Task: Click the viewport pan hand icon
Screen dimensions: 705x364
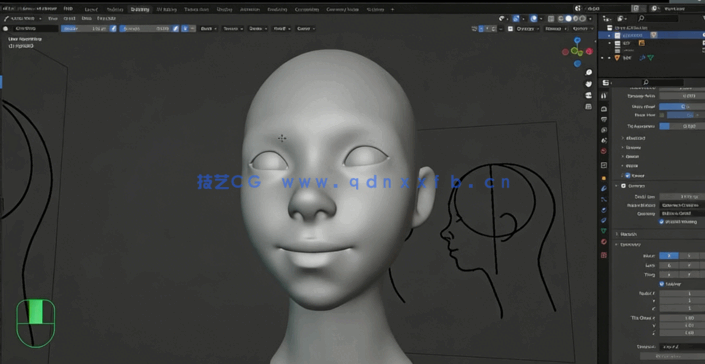Action: (x=589, y=84)
